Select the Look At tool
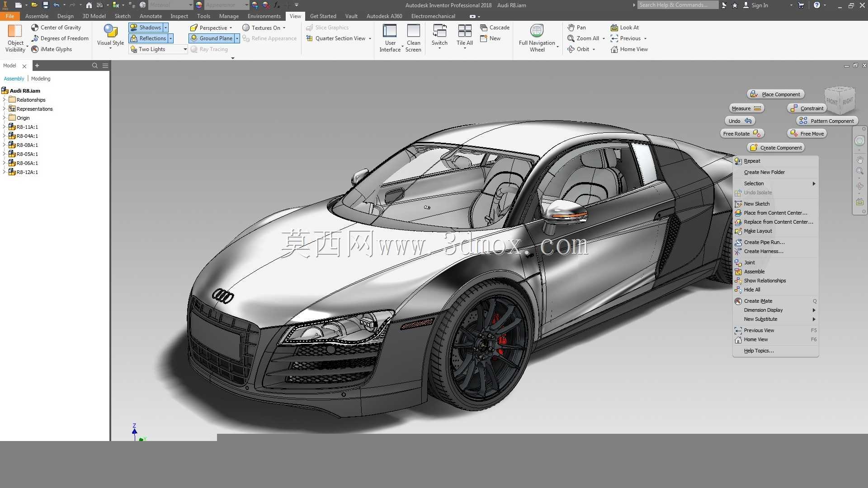The height and width of the screenshot is (488, 868). click(x=625, y=28)
